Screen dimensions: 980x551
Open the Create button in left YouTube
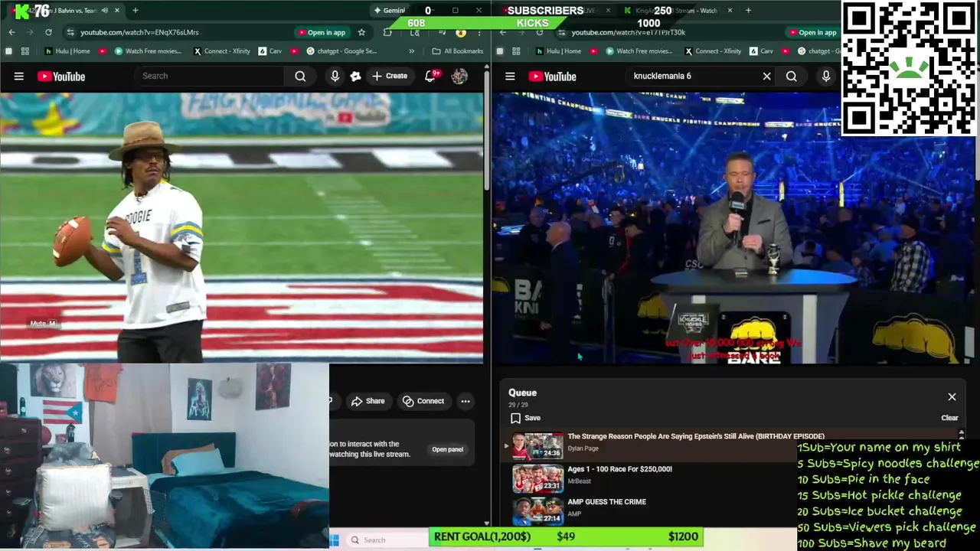click(x=390, y=76)
